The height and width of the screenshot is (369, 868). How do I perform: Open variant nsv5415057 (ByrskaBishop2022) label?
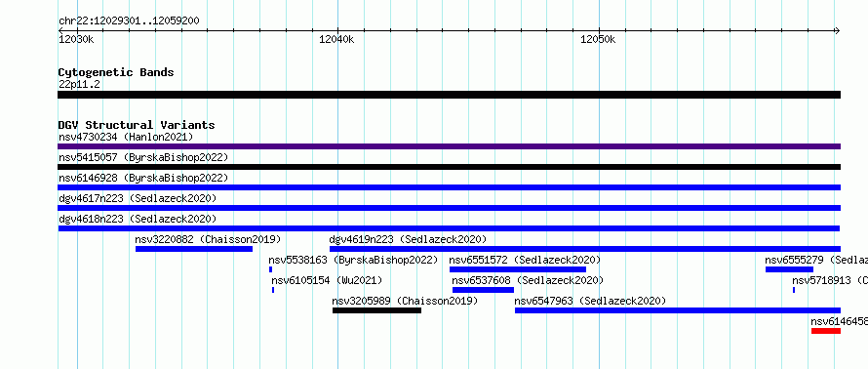[143, 157]
